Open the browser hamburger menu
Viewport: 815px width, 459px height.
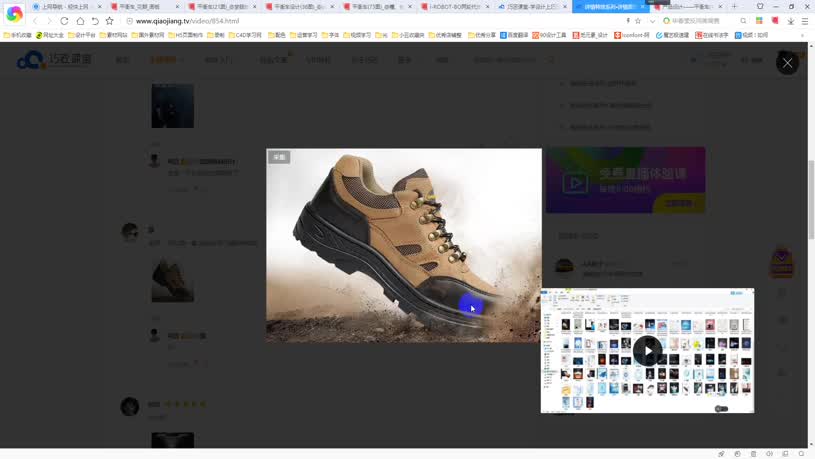click(x=805, y=21)
